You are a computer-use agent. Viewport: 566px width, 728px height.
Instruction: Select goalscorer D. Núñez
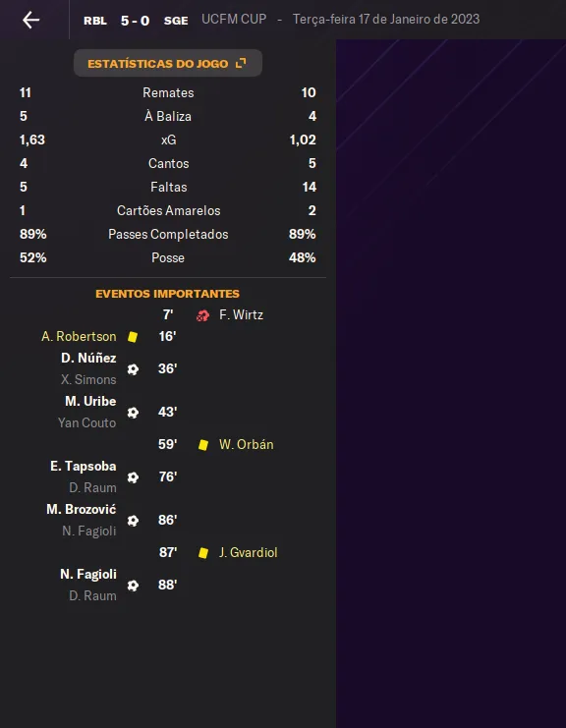88,358
